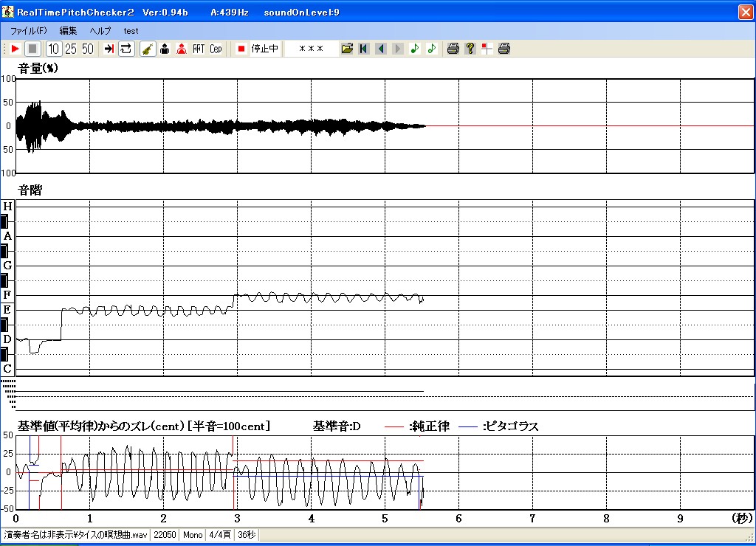This screenshot has height=546, width=756.
Task: Open the ヘルプ menu
Action: (x=100, y=31)
